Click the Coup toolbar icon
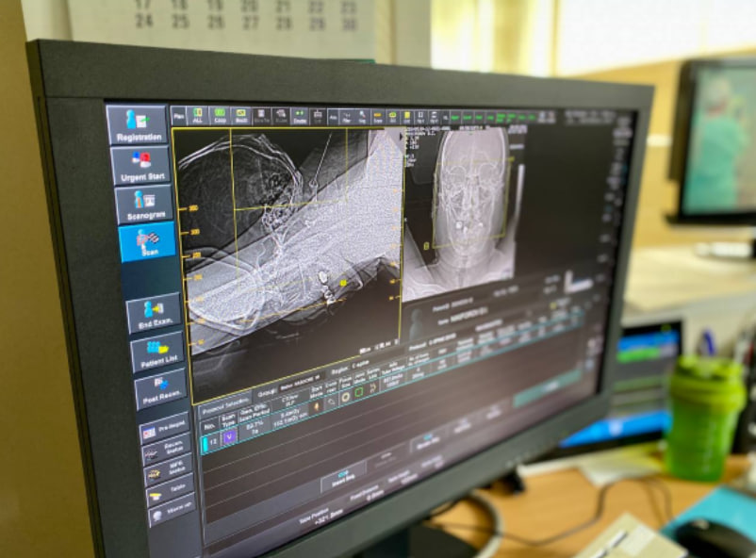Viewport: 756px width, 558px height. pyautogui.click(x=220, y=116)
